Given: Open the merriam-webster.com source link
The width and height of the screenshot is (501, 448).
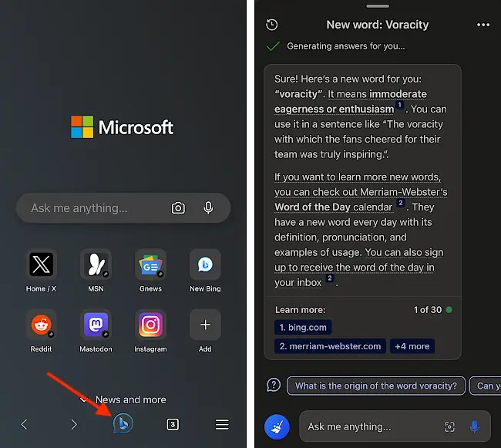Looking at the screenshot, I should [330, 346].
